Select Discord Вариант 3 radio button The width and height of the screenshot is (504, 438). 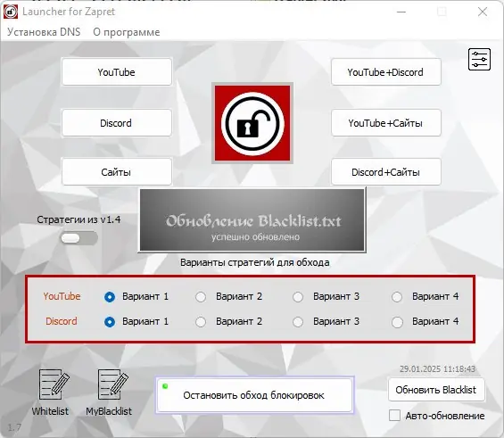298,322
